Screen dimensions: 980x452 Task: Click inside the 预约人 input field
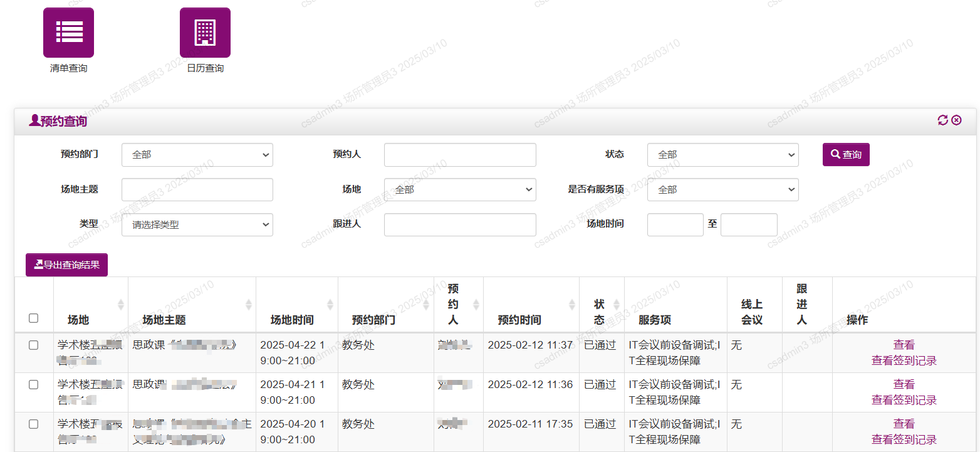(460, 154)
